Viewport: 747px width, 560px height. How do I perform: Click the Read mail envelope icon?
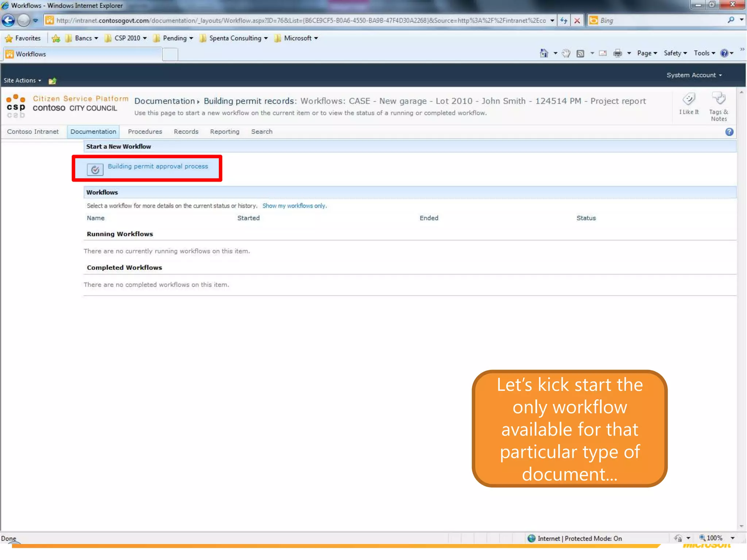[x=603, y=53]
